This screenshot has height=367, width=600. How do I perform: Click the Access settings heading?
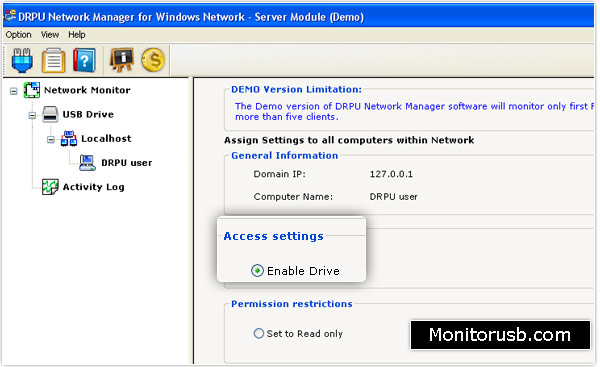tap(274, 236)
